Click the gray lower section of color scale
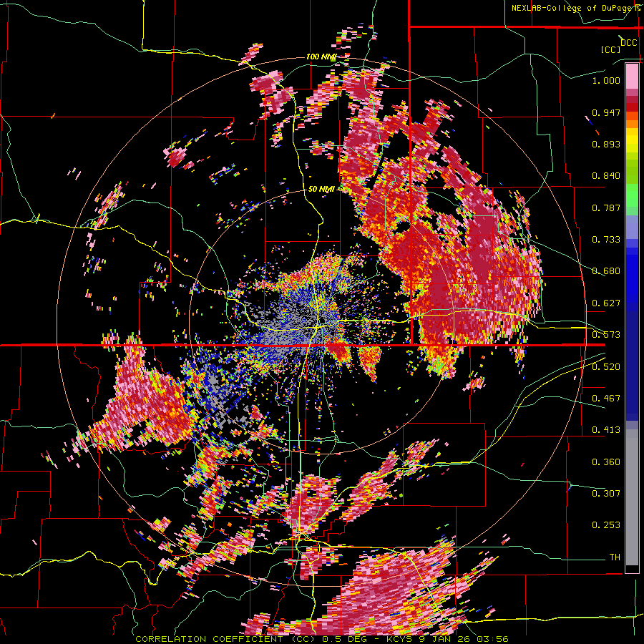The width and height of the screenshot is (644, 644). pyautogui.click(x=632, y=497)
